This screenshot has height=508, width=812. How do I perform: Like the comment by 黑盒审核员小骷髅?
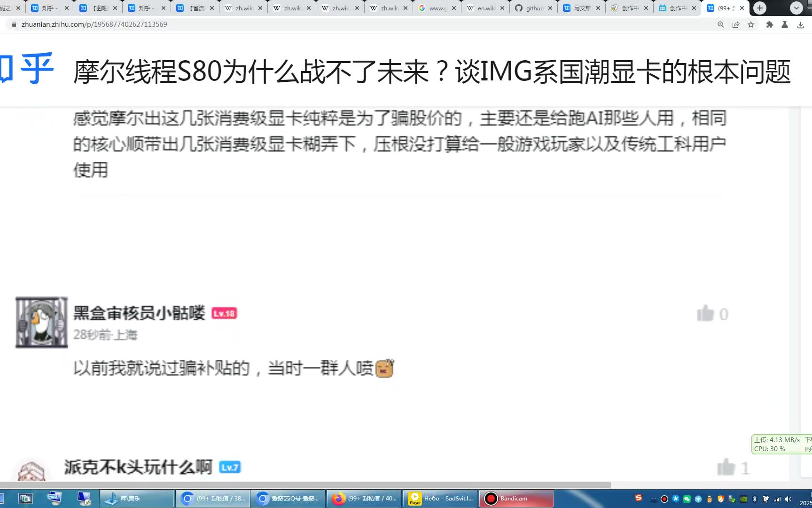click(705, 314)
